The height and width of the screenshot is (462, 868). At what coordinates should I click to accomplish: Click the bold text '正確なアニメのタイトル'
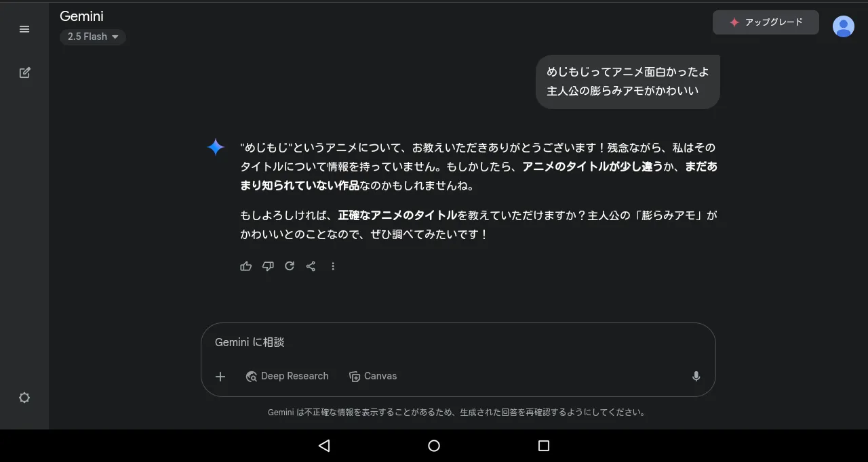click(x=397, y=215)
